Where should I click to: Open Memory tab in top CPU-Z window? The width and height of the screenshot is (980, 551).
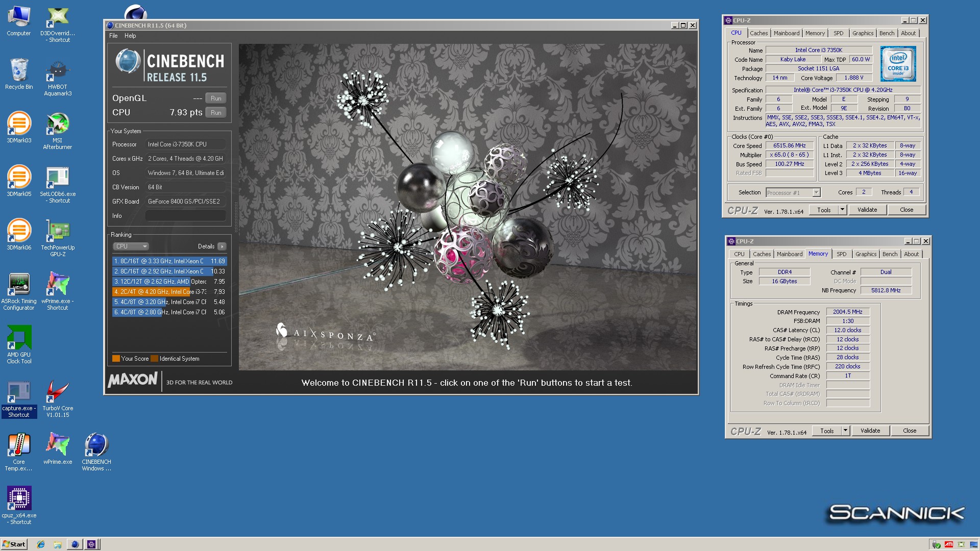[x=815, y=33]
